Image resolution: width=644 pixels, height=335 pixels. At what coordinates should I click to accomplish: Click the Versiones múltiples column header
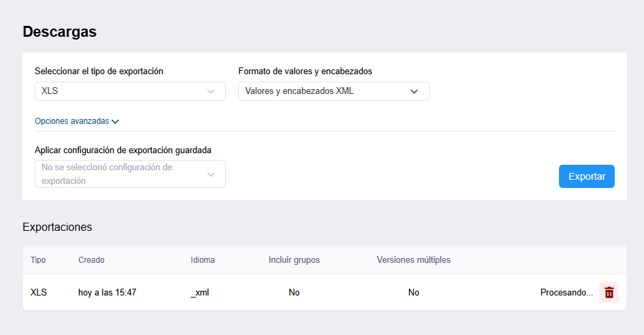point(413,260)
